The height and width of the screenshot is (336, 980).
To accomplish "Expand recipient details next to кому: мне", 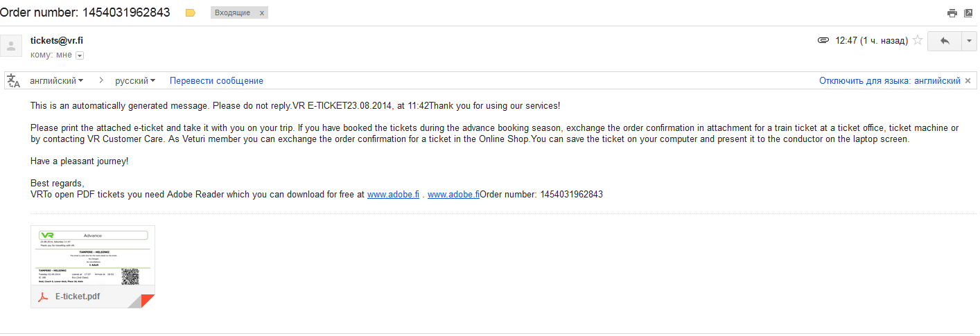I will pyautogui.click(x=79, y=55).
